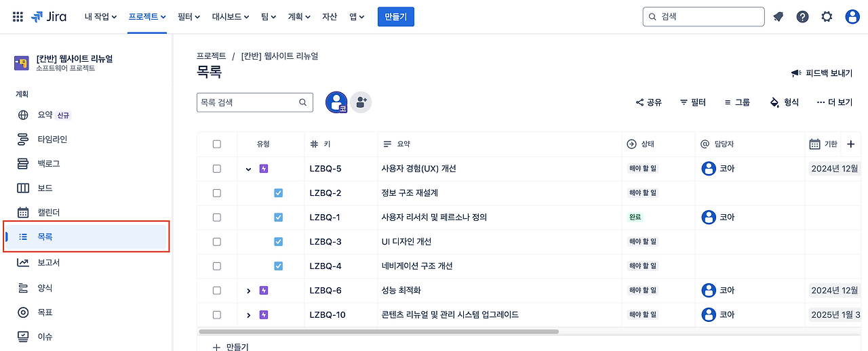Click the epic type icon of LZBQ-5
868x351 pixels.
264,169
